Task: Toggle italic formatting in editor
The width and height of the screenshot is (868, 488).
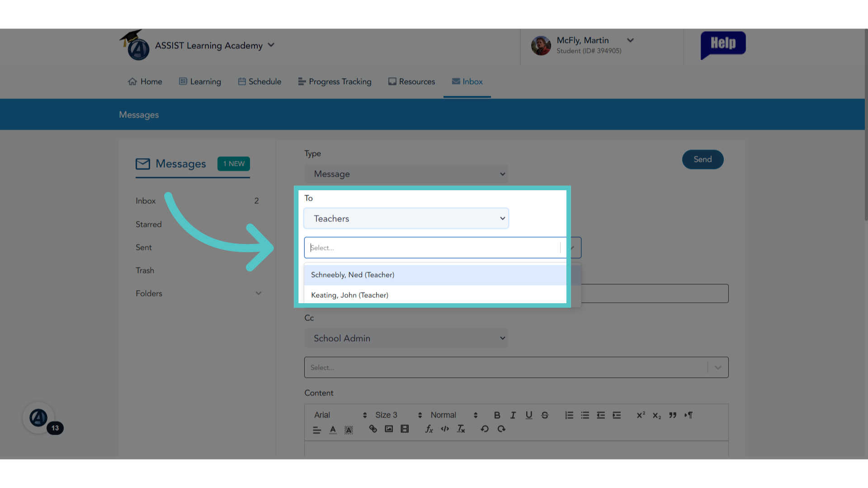Action: (513, 415)
